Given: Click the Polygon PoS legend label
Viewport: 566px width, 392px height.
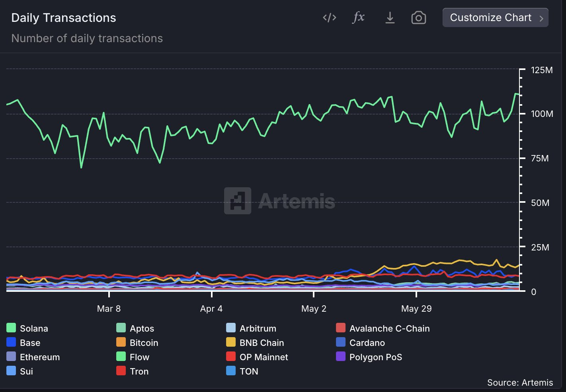Looking at the screenshot, I should [x=376, y=357].
